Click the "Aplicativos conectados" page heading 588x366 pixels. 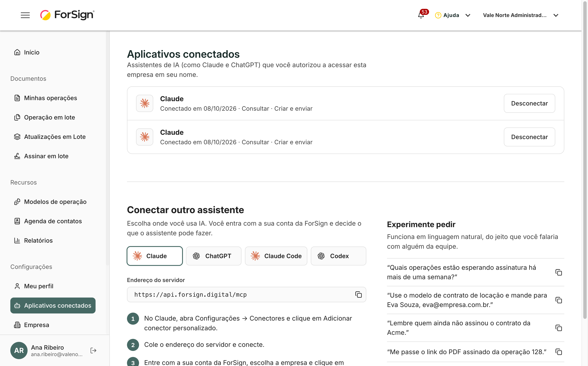click(x=183, y=54)
